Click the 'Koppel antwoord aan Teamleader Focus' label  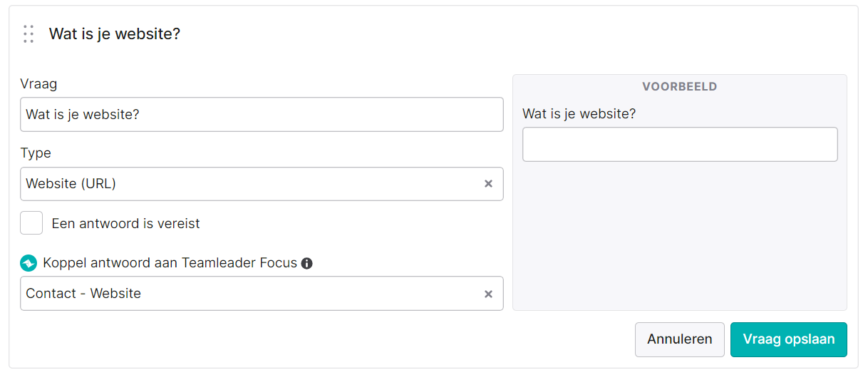[x=170, y=263]
